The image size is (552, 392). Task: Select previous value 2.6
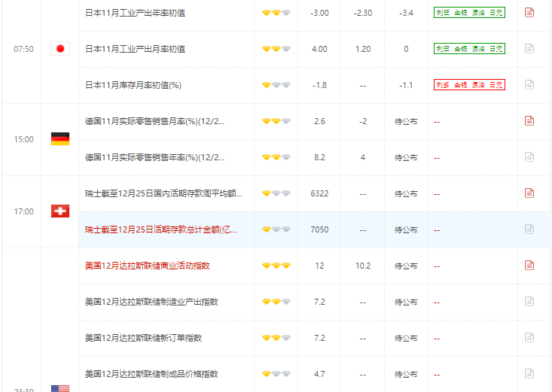(x=319, y=121)
